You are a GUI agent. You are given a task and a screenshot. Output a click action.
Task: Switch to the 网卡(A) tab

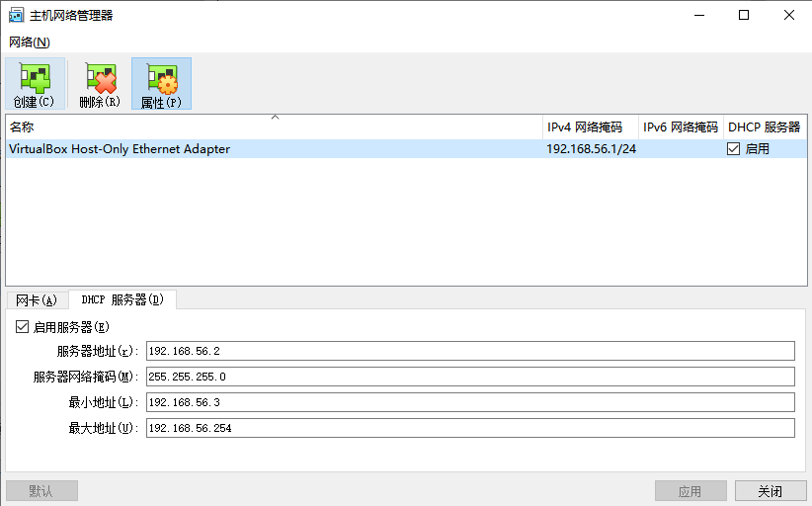[x=37, y=299]
